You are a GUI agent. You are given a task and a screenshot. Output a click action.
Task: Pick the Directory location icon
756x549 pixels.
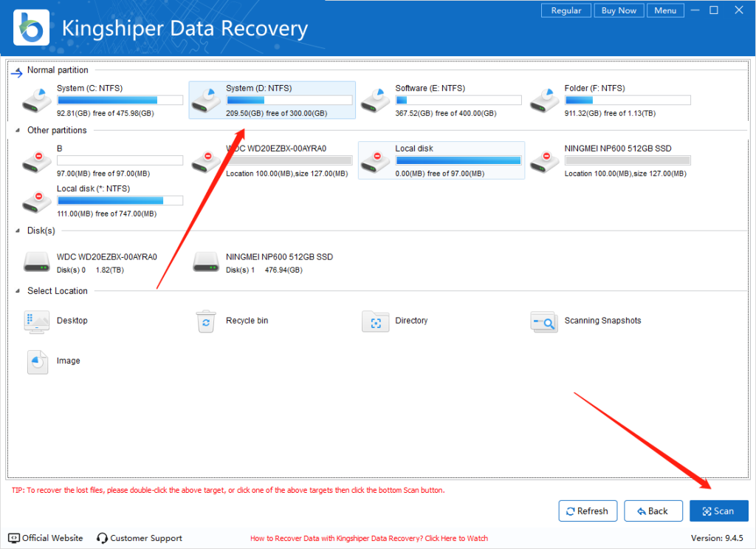(x=376, y=321)
